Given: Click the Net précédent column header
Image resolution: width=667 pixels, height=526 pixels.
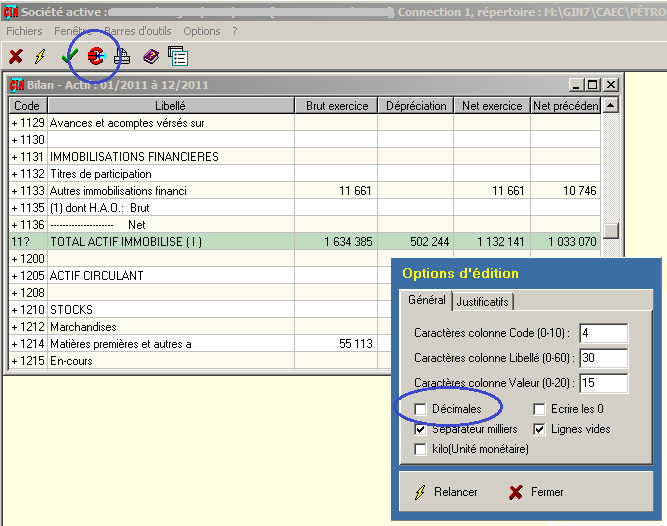Looking at the screenshot, I should click(x=566, y=105).
